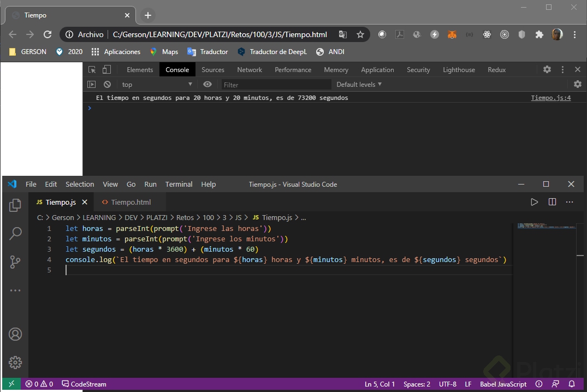Close the Tiempo.js editor tab
The image size is (587, 392).
[x=85, y=202]
